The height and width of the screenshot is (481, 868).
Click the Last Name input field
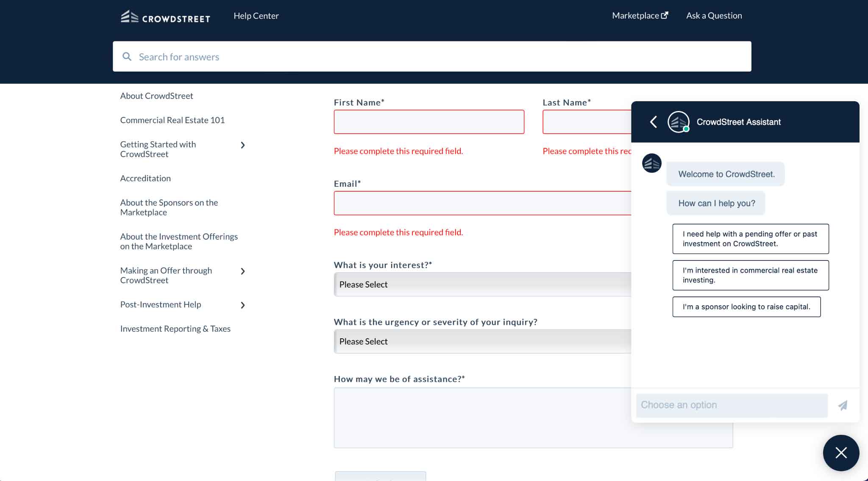tap(587, 122)
